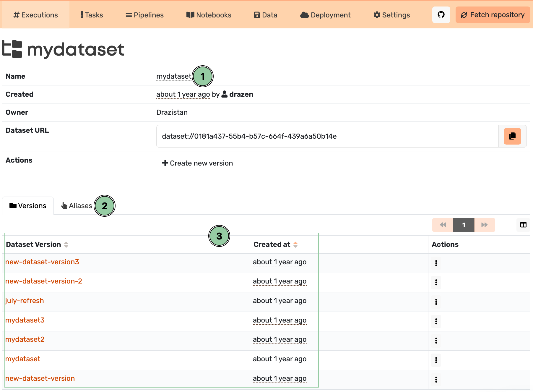Sort by Created at column

click(295, 244)
